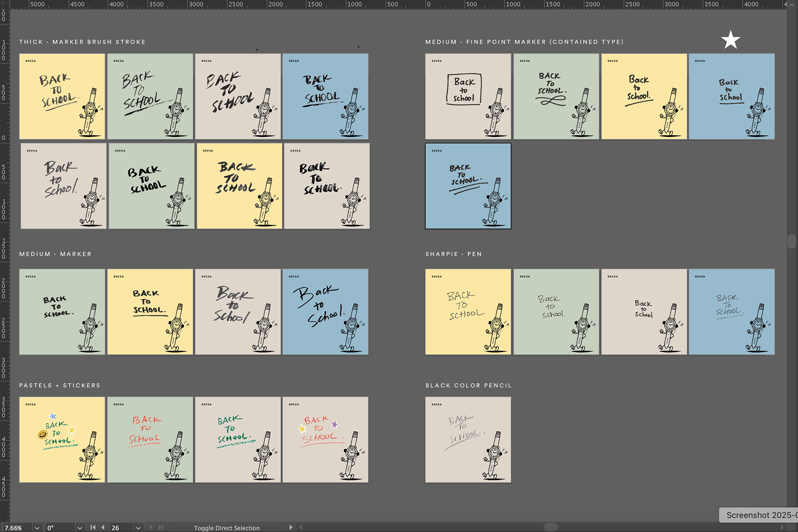Image resolution: width=798 pixels, height=532 pixels.
Task: Open zoom level dropdown
Action: coord(37,528)
